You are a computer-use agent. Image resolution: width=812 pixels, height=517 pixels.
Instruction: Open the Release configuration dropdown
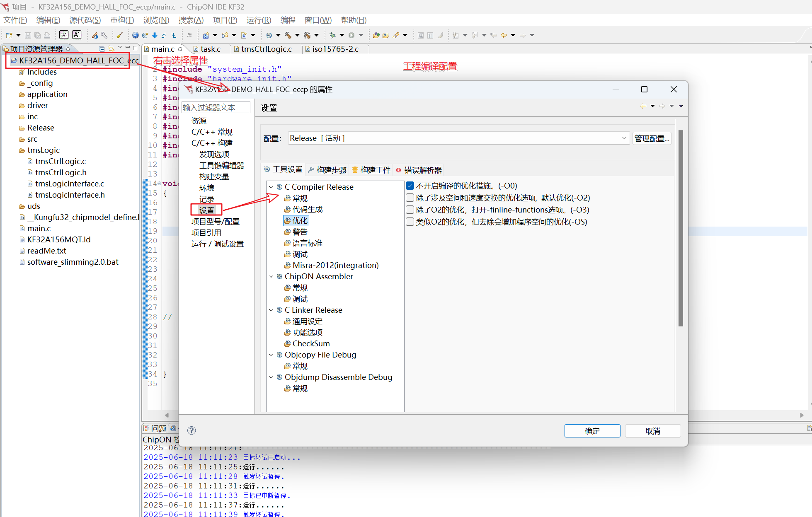pos(624,138)
